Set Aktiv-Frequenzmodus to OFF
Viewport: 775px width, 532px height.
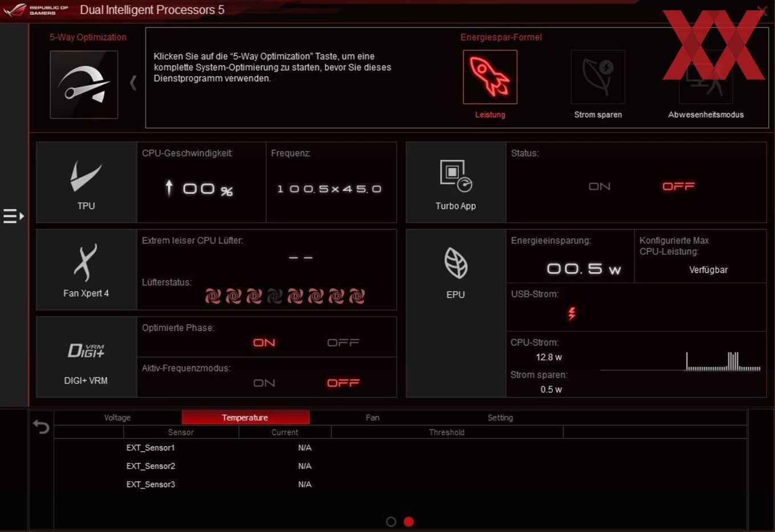click(343, 383)
